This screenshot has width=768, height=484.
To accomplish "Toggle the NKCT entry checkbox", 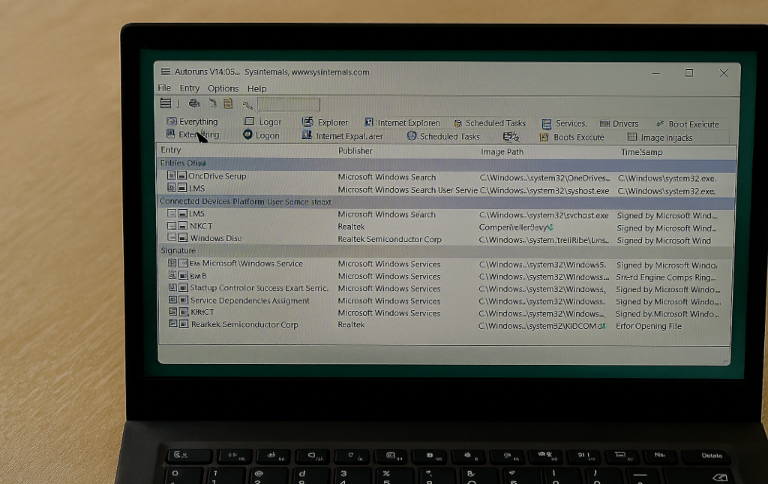I will pyautogui.click(x=171, y=226).
